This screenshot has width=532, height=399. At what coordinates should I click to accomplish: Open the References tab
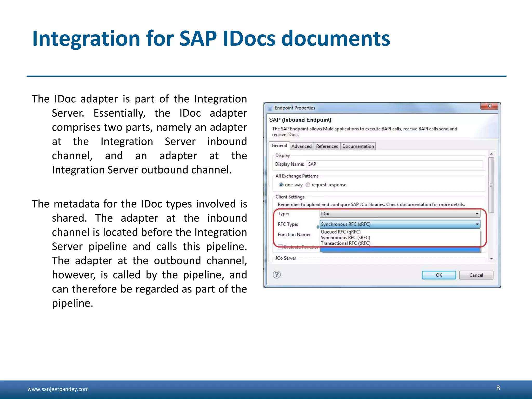(x=327, y=146)
